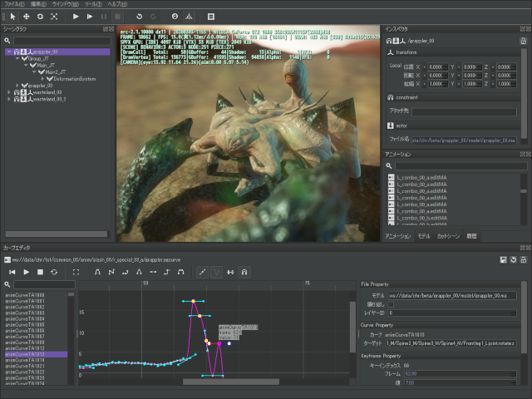This screenshot has width=532, height=399.
Task: Expand the DeformationSystem node
Action: 42,78
